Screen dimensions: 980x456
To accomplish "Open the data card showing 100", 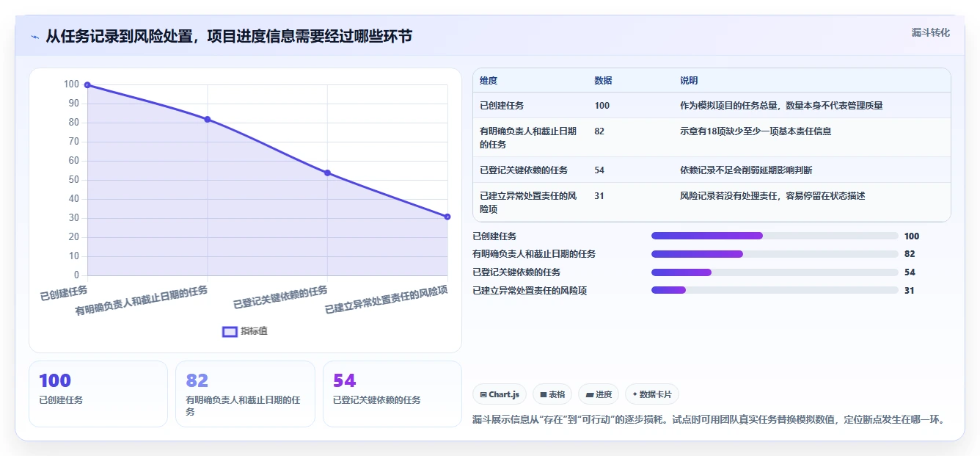I will click(x=98, y=394).
